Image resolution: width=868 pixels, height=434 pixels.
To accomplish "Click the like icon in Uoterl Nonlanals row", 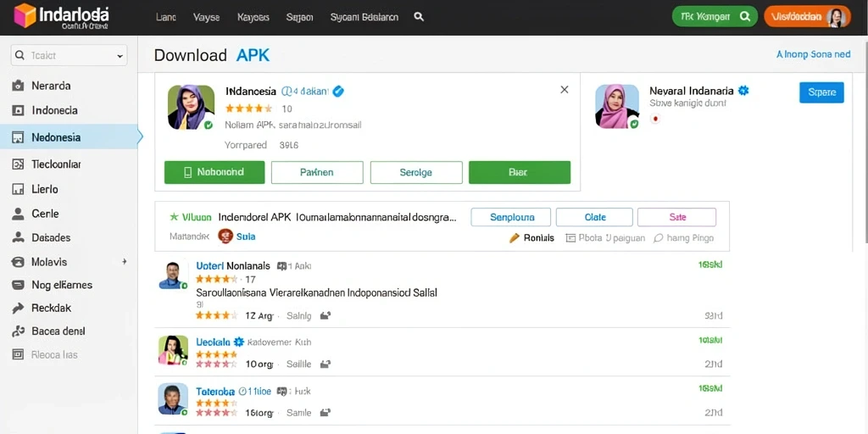I will coord(325,315).
